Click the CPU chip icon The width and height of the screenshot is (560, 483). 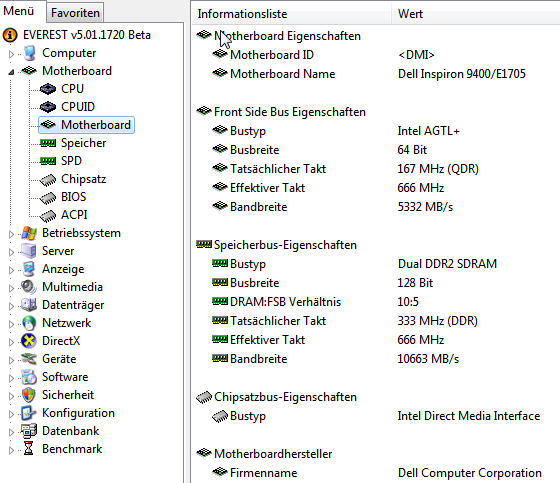(x=48, y=89)
